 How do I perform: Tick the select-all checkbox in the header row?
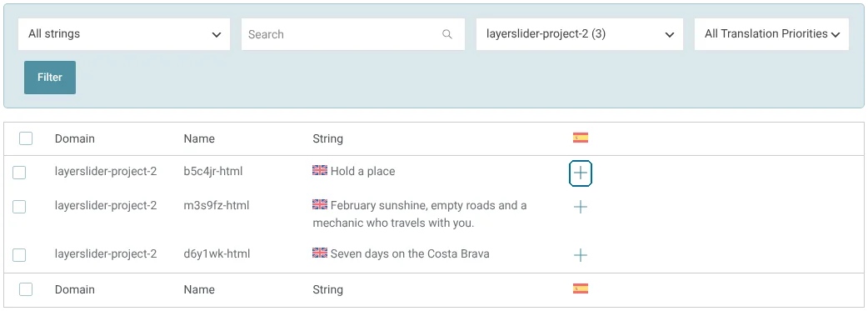26,138
